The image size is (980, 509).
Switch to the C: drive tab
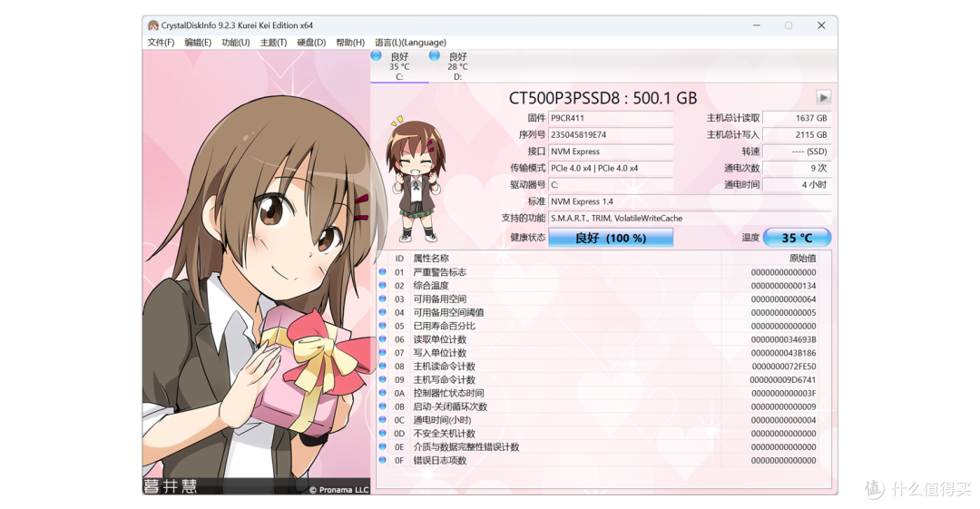click(x=399, y=66)
